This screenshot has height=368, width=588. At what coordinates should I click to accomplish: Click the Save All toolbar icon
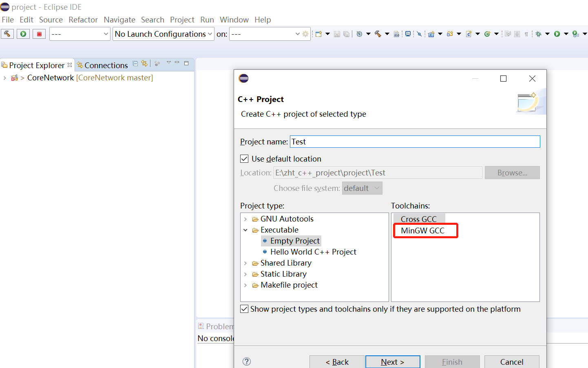coord(347,34)
